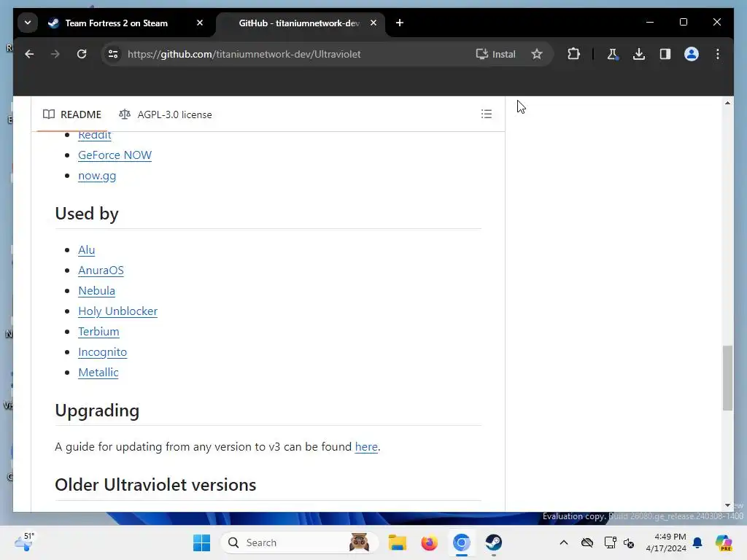Open the Incognito link
747x560 pixels.
pyautogui.click(x=102, y=352)
